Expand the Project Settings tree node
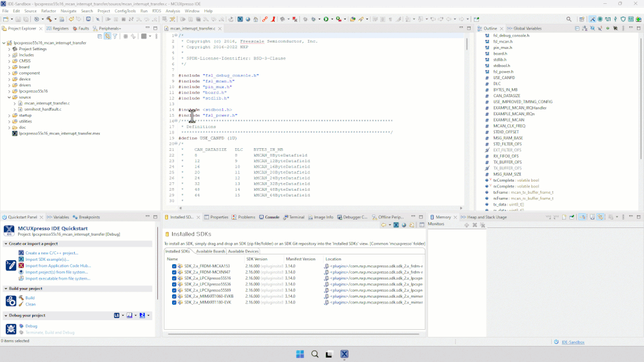 tap(10, 49)
